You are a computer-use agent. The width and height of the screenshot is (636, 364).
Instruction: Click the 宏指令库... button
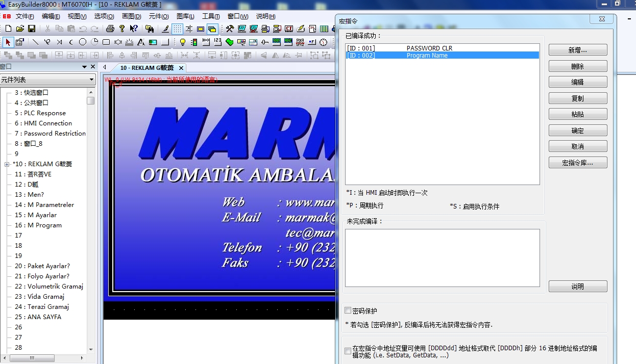click(x=577, y=163)
